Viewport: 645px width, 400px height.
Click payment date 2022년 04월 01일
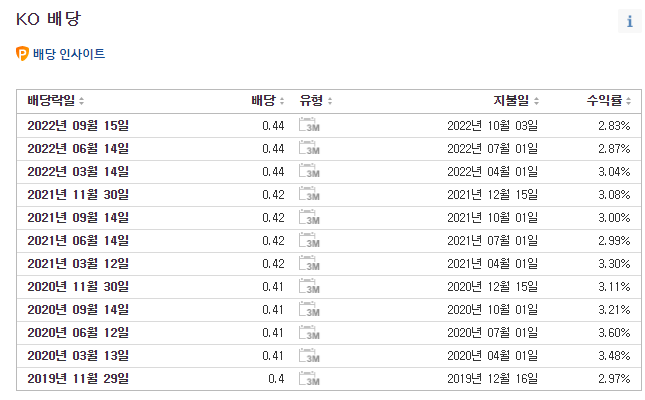[x=492, y=172]
